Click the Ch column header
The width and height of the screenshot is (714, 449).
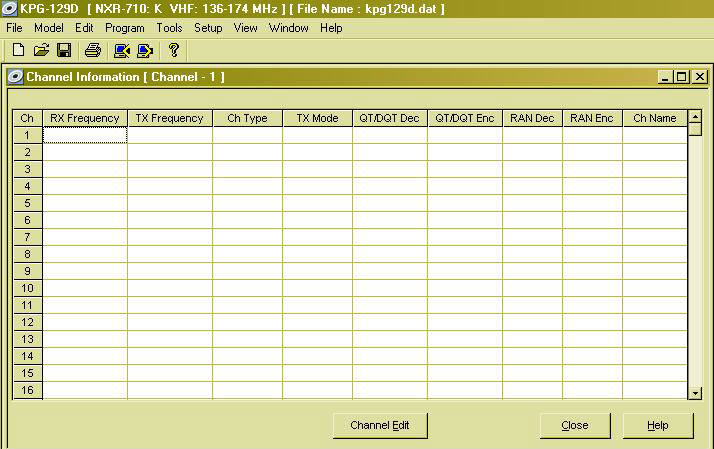coord(27,118)
